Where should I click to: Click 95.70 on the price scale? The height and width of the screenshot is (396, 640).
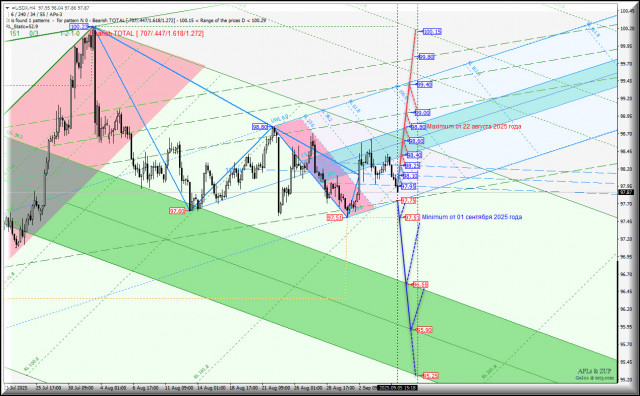[627, 345]
